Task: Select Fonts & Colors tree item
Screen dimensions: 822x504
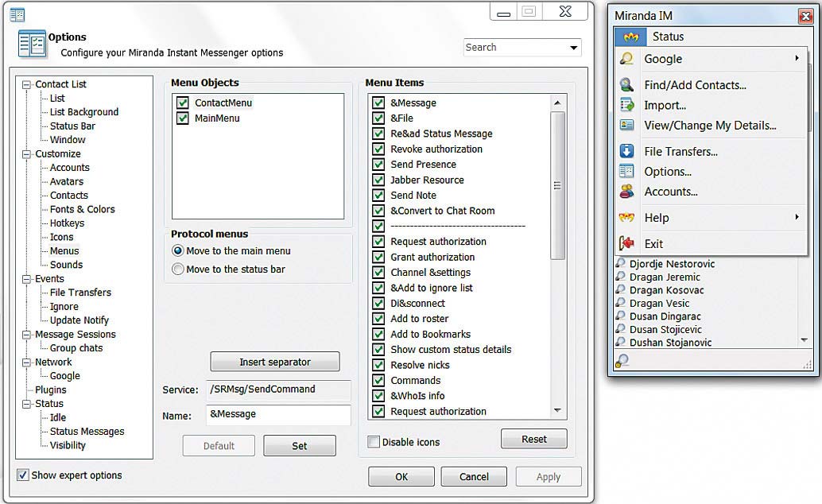Action: coord(83,209)
